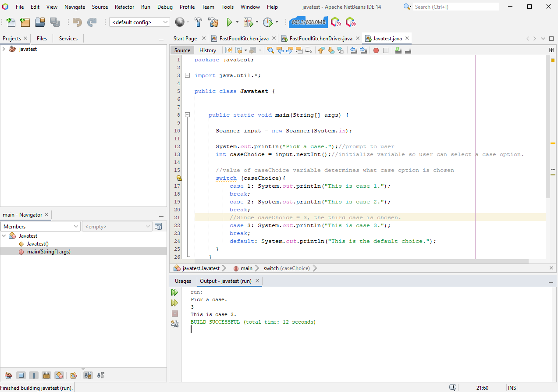Screen dimensions: 558x392
Task: Click the Shift Line Right icon
Action: (x=363, y=50)
